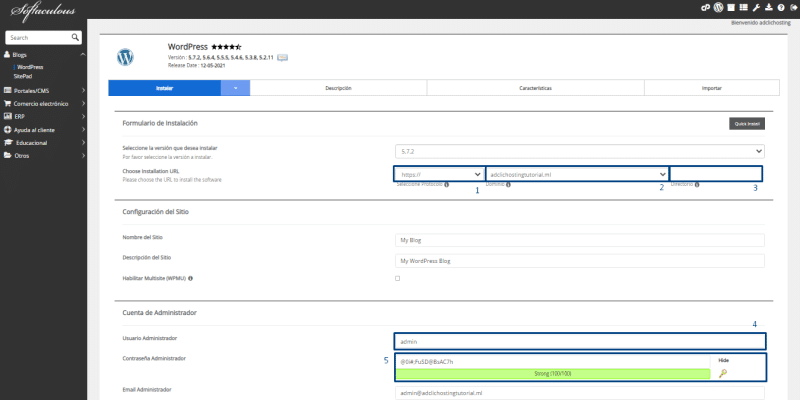Click the Email Administrador field

[580, 393]
